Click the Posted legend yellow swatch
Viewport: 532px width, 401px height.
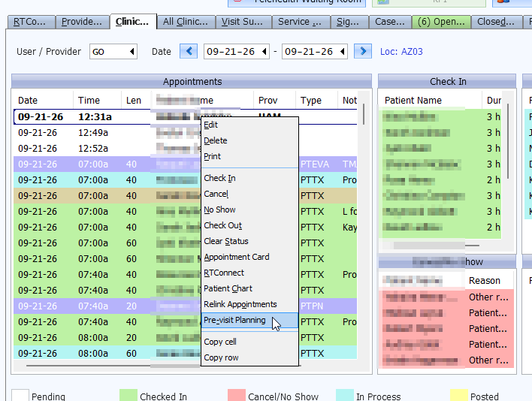pos(459,396)
